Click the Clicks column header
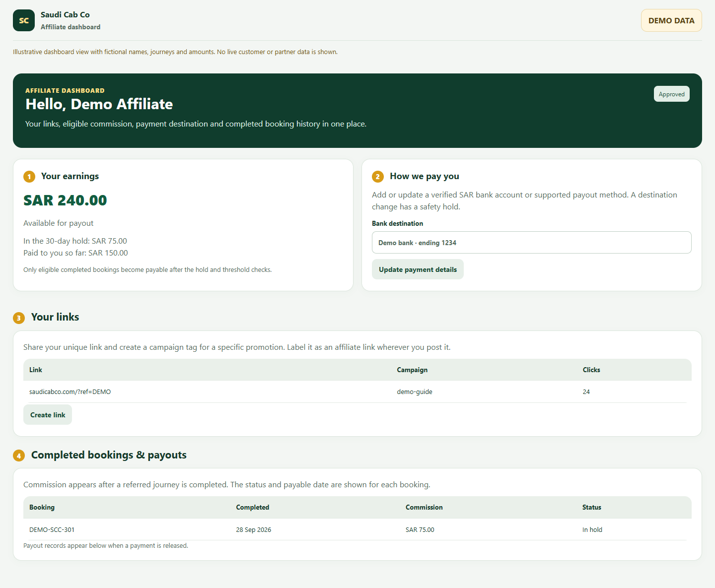Viewport: 715px width, 588px height. (x=591, y=370)
